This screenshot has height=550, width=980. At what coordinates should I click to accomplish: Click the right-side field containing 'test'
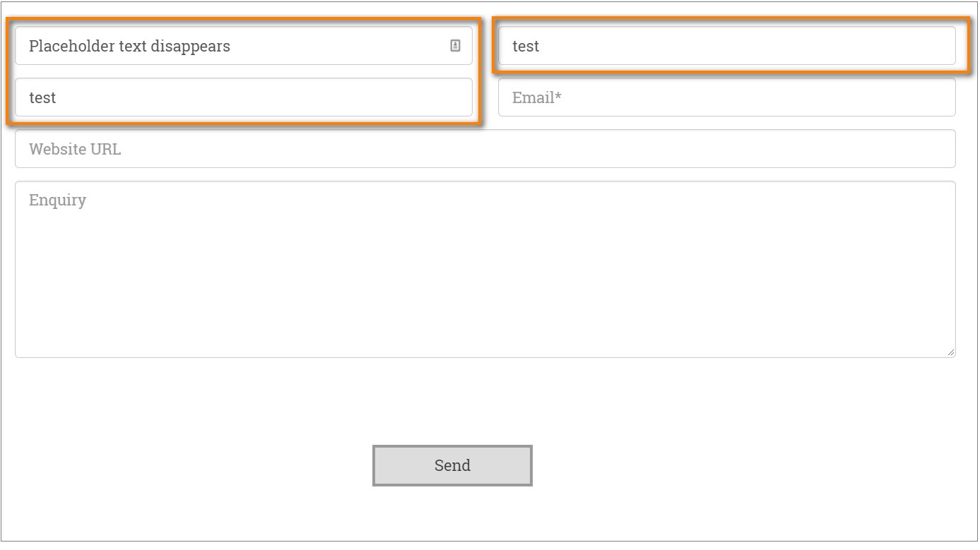click(727, 46)
